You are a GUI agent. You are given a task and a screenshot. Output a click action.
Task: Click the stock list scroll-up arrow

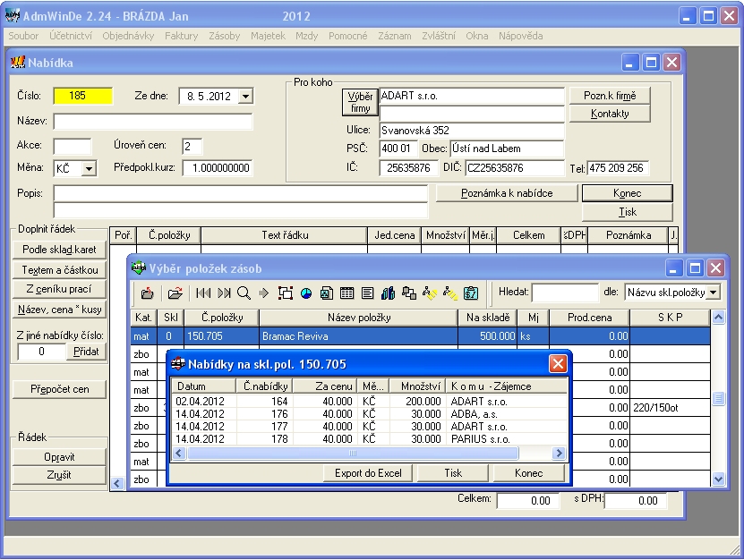[x=718, y=318]
